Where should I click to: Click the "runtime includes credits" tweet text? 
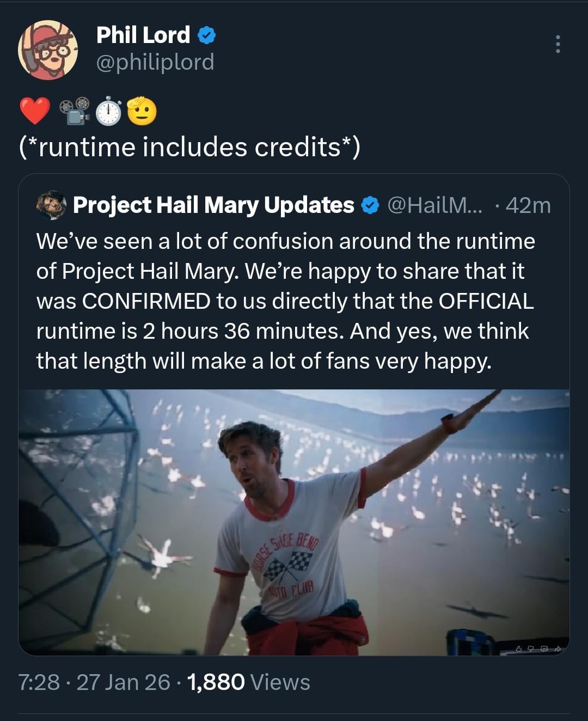click(189, 147)
